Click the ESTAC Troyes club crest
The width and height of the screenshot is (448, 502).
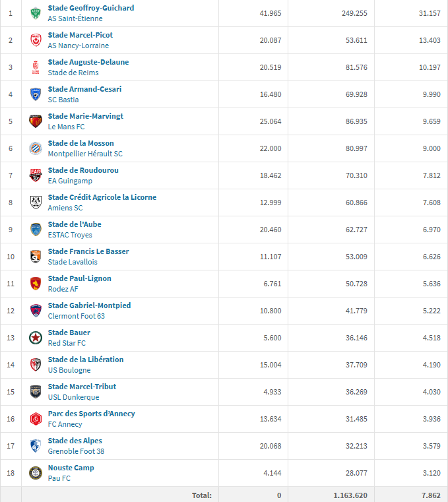coord(36,230)
